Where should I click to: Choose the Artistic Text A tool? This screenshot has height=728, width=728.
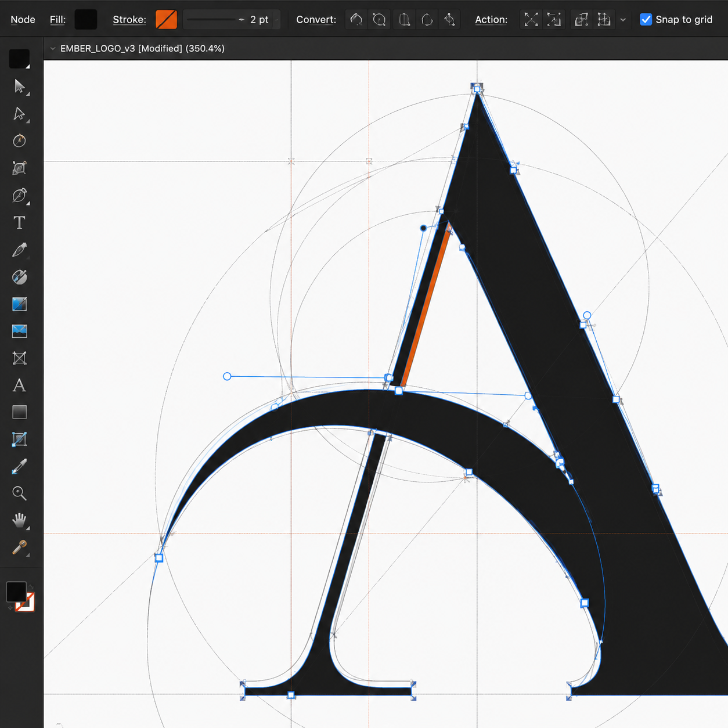tap(19, 385)
